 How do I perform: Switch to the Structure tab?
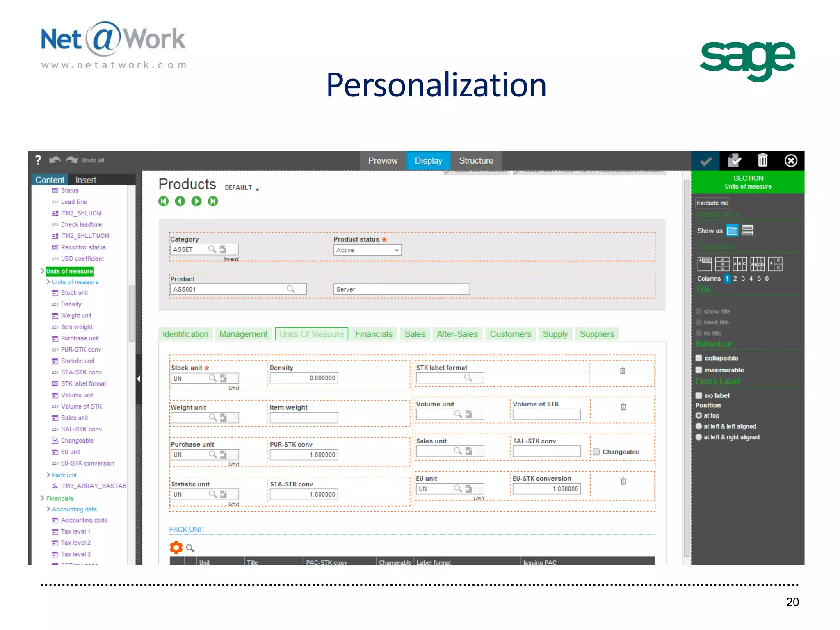tap(476, 161)
